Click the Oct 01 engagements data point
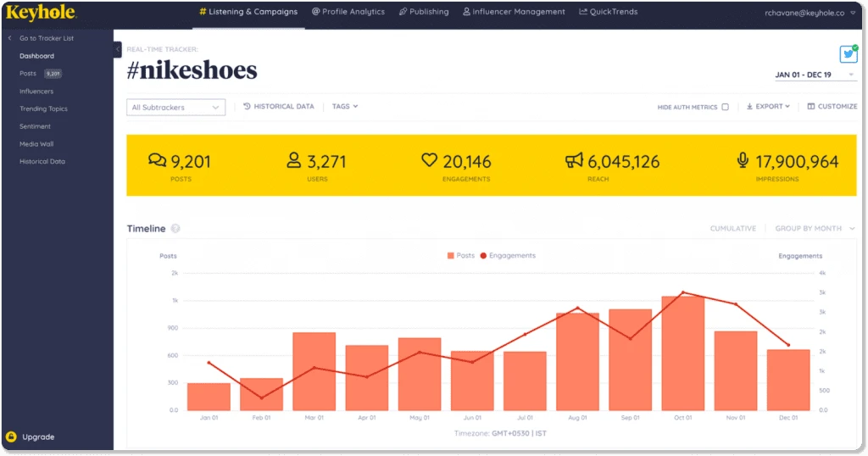This screenshot has height=456, width=868. point(682,292)
